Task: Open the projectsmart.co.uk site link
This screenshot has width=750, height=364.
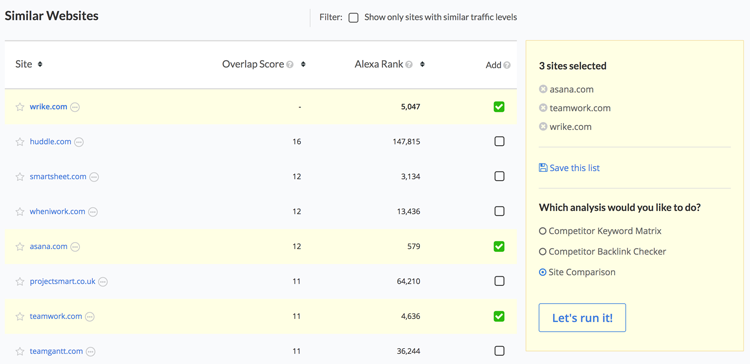Action: [62, 281]
